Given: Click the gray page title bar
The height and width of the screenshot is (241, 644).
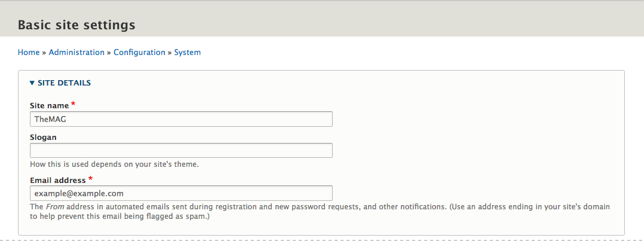Looking at the screenshot, I should (x=322, y=19).
